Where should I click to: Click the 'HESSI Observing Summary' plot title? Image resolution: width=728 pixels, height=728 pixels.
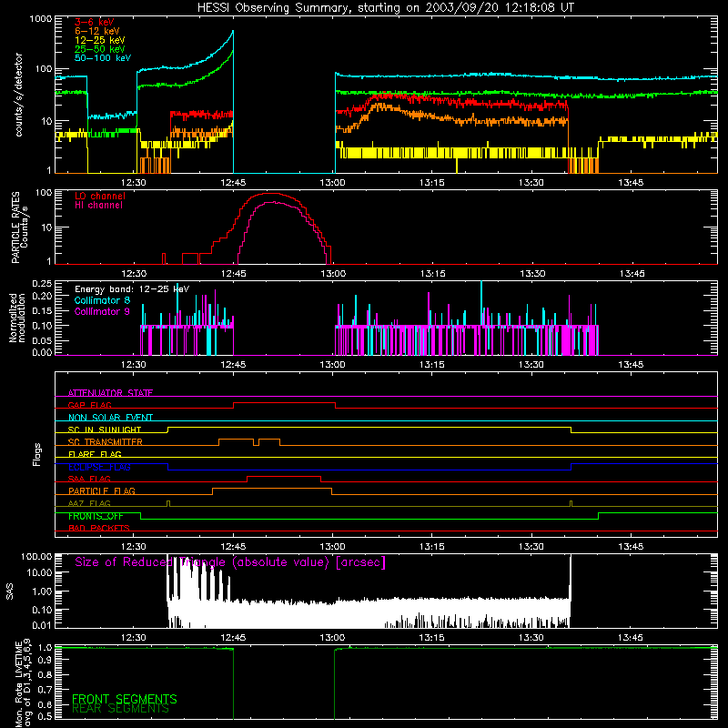click(385, 8)
